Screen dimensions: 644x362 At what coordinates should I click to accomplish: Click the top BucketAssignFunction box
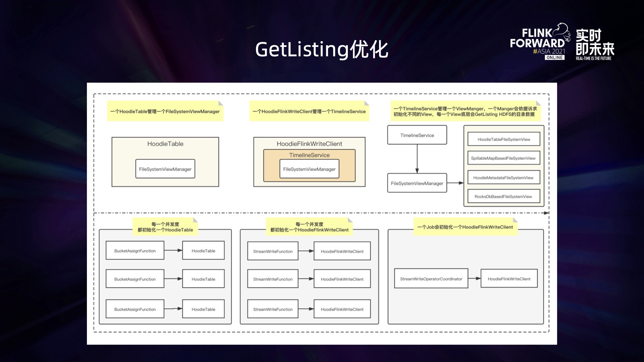135,251
